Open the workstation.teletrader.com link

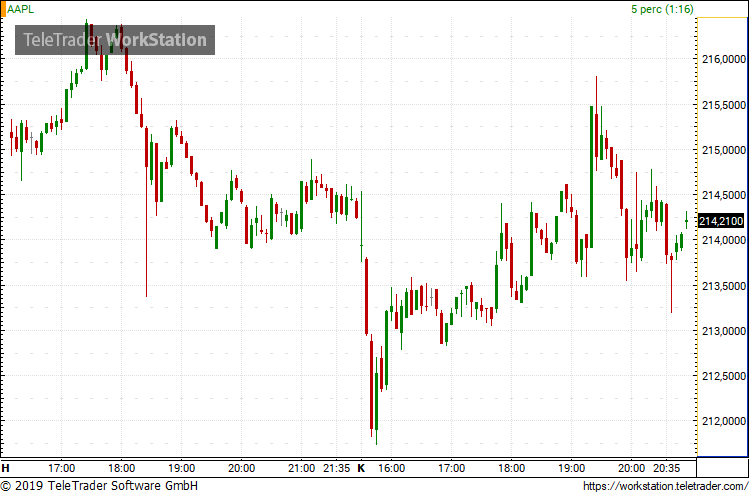tap(665, 486)
